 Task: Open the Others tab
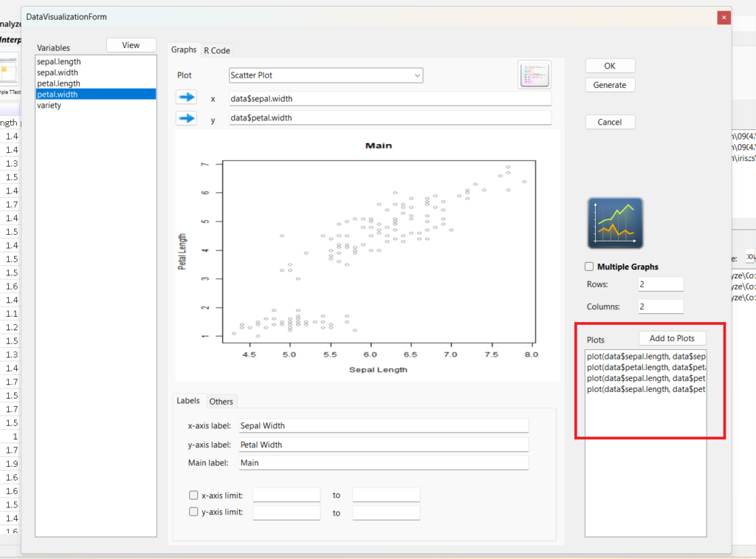[221, 402]
